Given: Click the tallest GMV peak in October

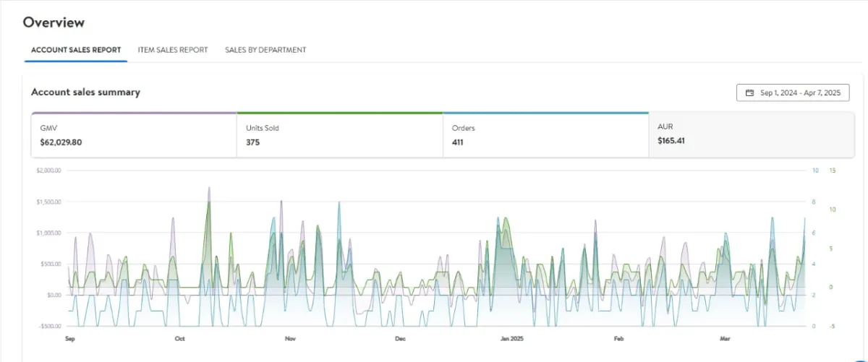Looking at the screenshot, I should click(209, 189).
